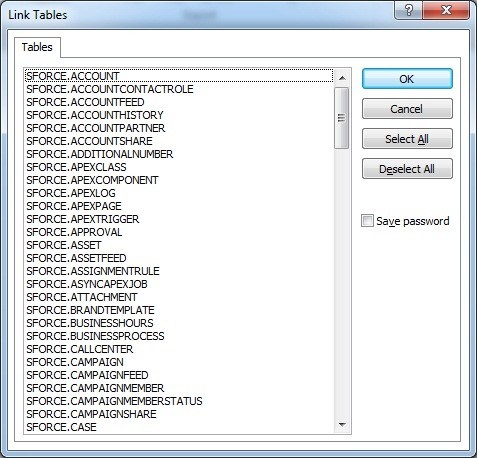This screenshot has width=477, height=458.
Task: Select SFORCE.APPROVAL table
Action: coord(179,232)
